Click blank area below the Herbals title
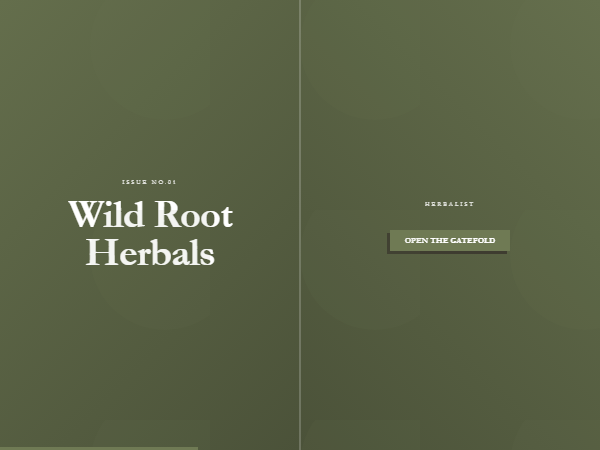The width and height of the screenshot is (600, 450). pyautogui.click(x=150, y=344)
